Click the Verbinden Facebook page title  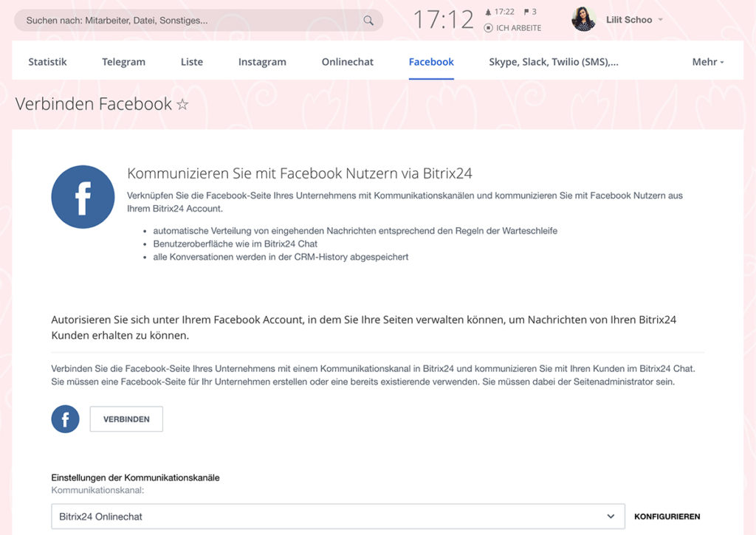click(x=94, y=103)
